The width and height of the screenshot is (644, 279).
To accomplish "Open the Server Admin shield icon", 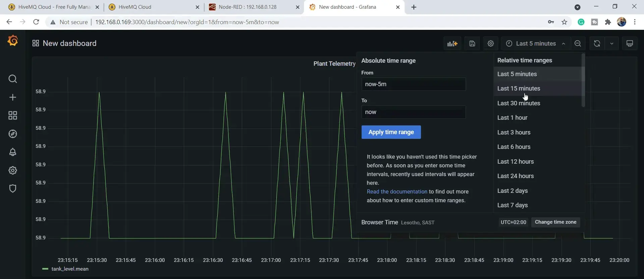I will pyautogui.click(x=13, y=188).
